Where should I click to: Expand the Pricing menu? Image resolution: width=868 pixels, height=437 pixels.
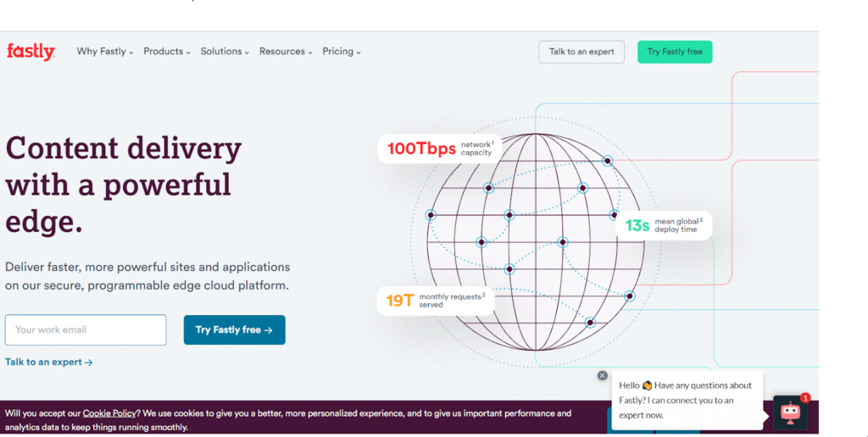coord(342,52)
